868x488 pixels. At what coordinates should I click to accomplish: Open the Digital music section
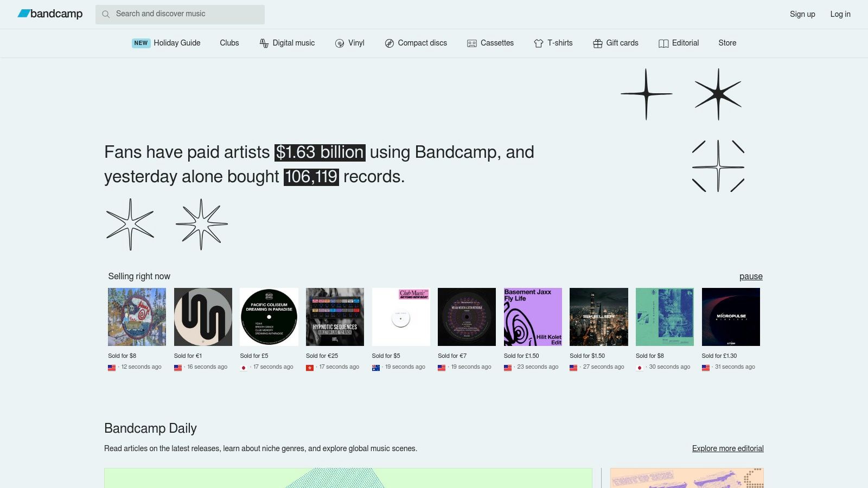(x=293, y=43)
